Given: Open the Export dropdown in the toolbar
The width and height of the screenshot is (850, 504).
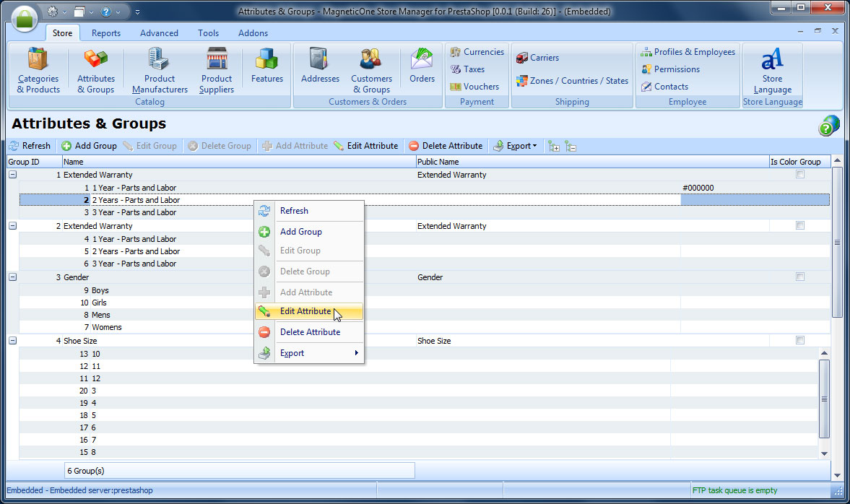Looking at the screenshot, I should (x=516, y=146).
